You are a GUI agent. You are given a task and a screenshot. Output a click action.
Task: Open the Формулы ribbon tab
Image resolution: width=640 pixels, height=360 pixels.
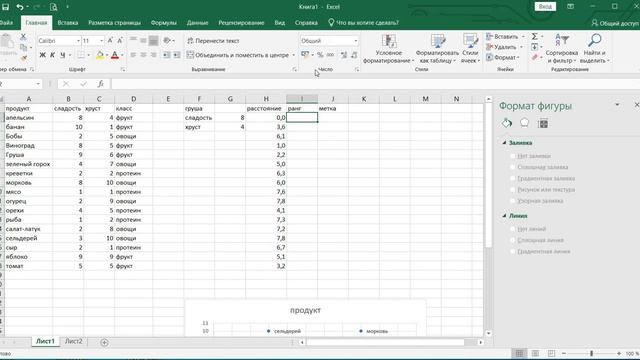(x=164, y=23)
